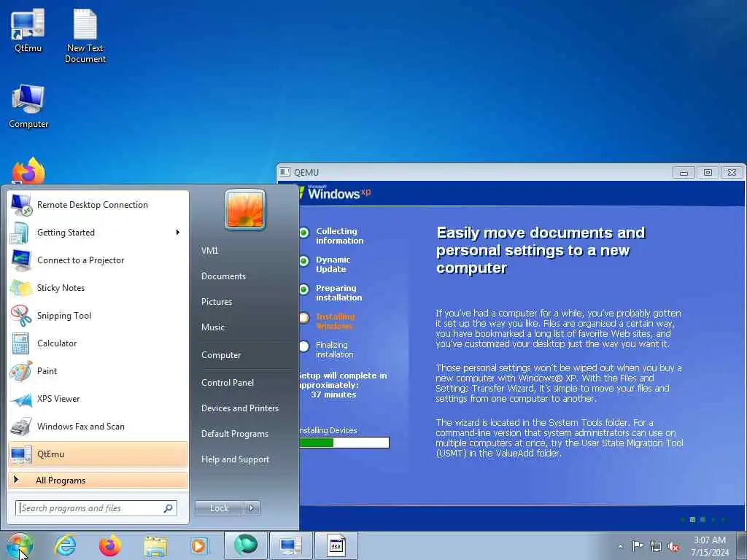
Task: Open the Calculator icon
Action: coord(21,343)
